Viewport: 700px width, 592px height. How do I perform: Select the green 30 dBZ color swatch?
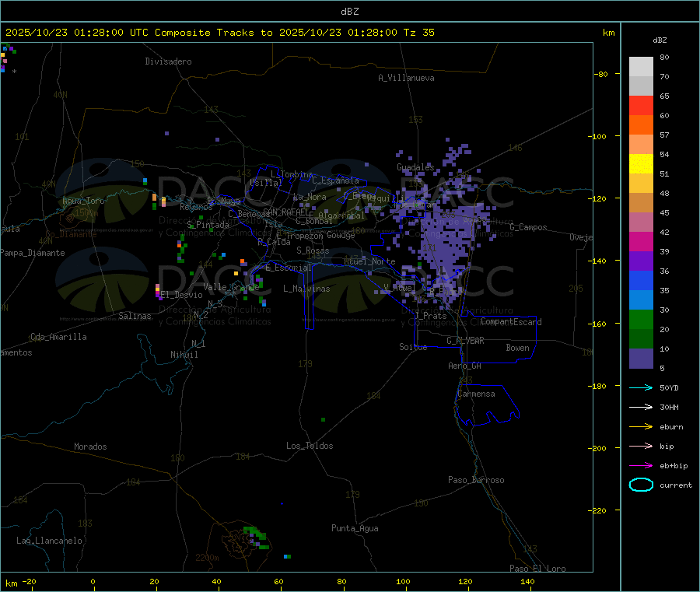pyautogui.click(x=641, y=319)
